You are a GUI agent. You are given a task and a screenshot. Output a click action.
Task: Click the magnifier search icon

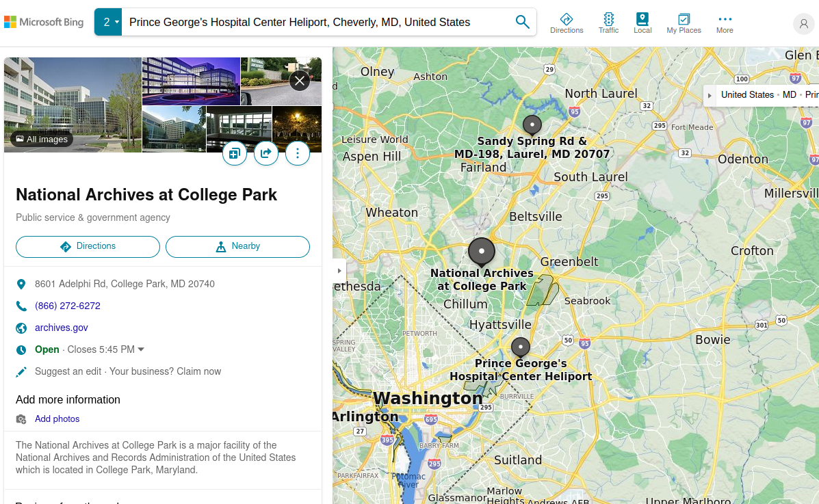(522, 22)
